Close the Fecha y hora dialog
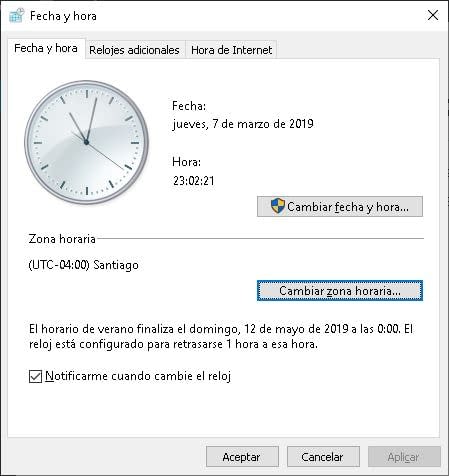The image size is (449, 476). pyautogui.click(x=433, y=15)
